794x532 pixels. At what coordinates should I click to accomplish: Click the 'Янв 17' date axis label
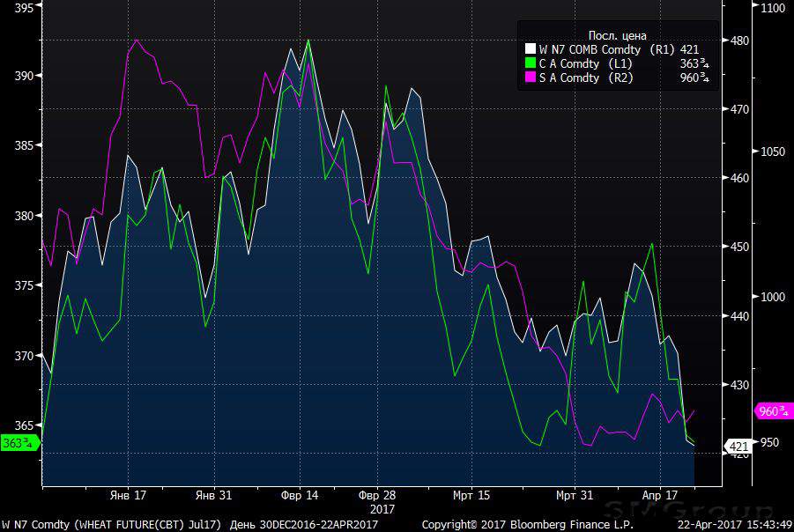[x=130, y=495]
